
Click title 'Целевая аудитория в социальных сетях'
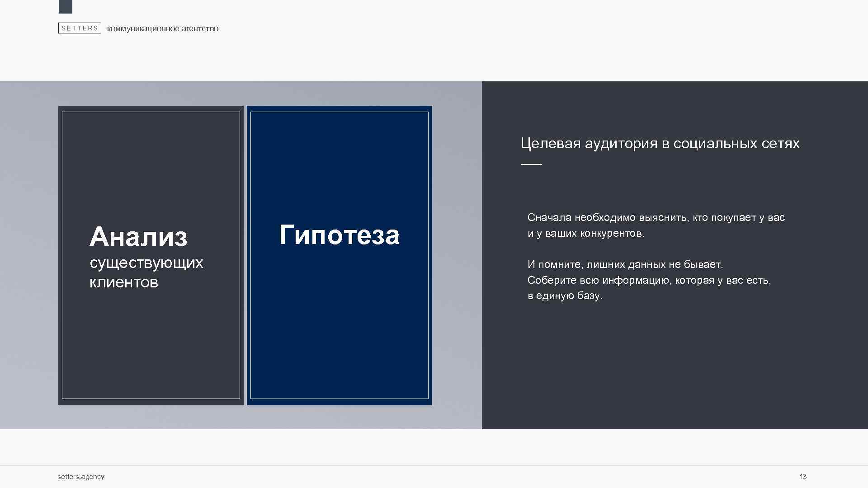[660, 143]
